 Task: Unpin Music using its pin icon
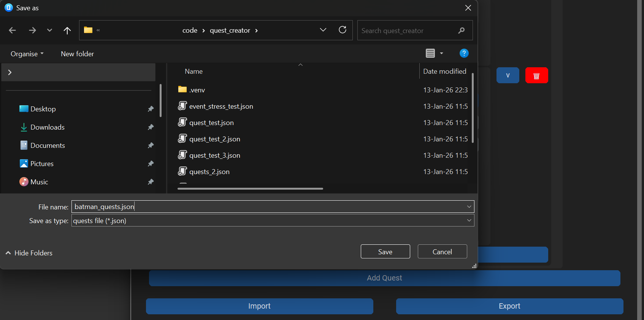point(151,182)
